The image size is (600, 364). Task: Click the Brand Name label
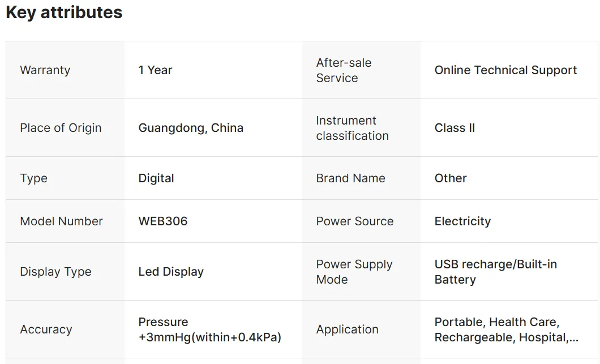[x=350, y=178]
